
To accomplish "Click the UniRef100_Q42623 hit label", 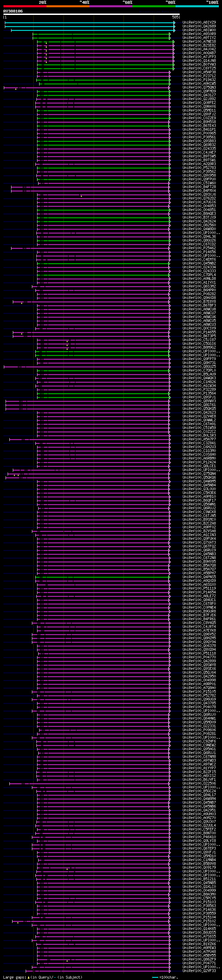I will pyautogui.click(x=199, y=412).
